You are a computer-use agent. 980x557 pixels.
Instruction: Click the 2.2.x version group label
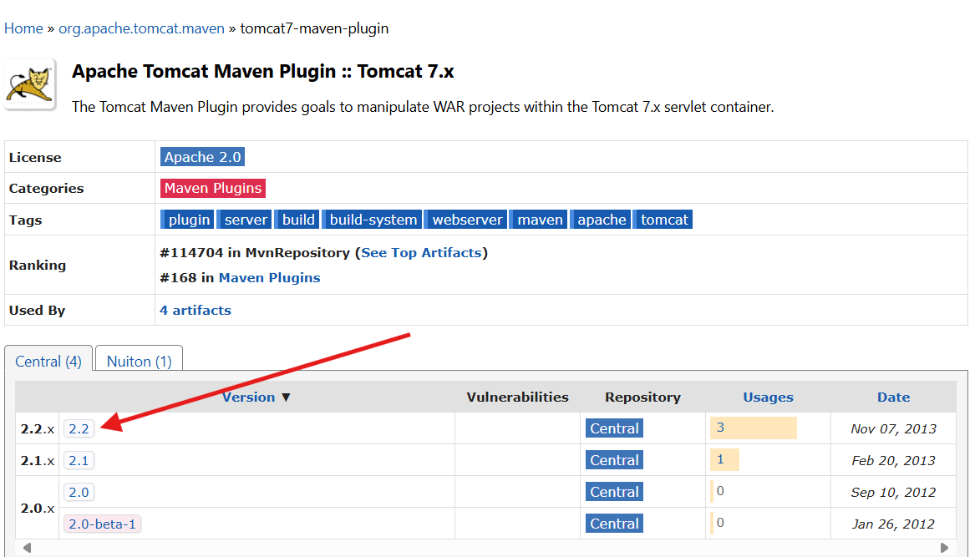[x=38, y=429]
